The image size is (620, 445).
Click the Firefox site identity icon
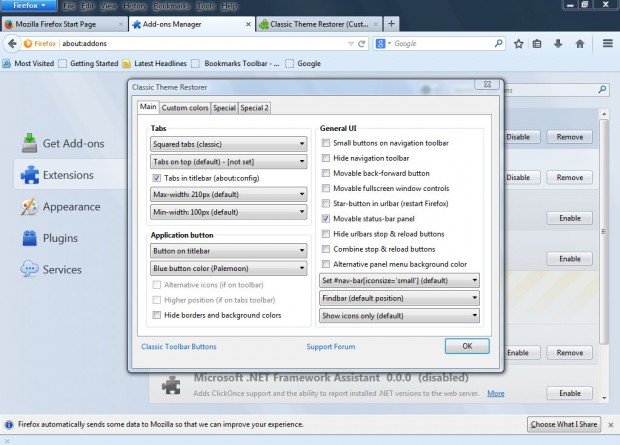click(28, 44)
